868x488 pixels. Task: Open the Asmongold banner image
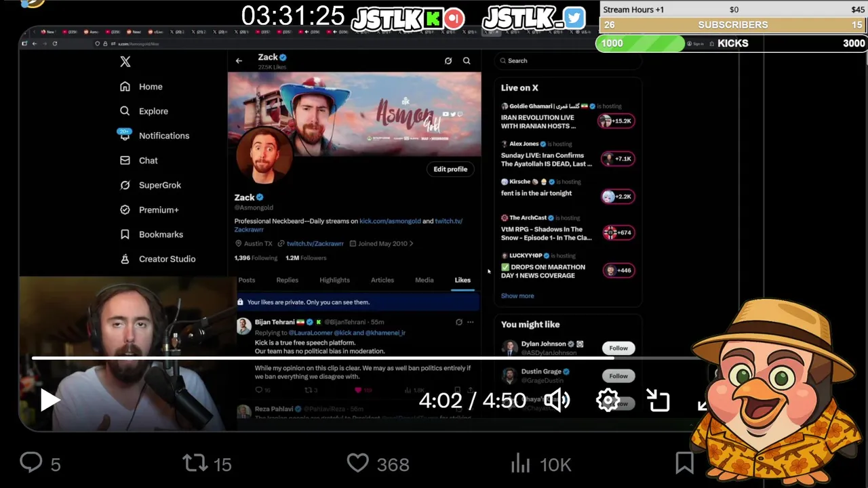click(x=355, y=115)
